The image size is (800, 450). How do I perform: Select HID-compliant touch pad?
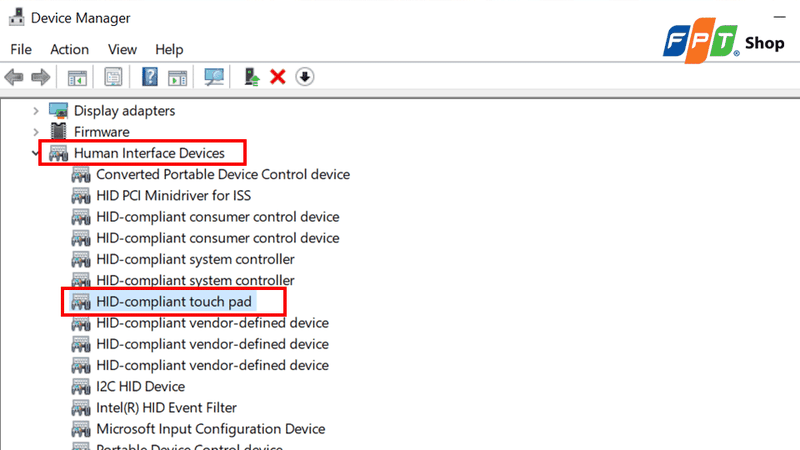click(x=174, y=302)
